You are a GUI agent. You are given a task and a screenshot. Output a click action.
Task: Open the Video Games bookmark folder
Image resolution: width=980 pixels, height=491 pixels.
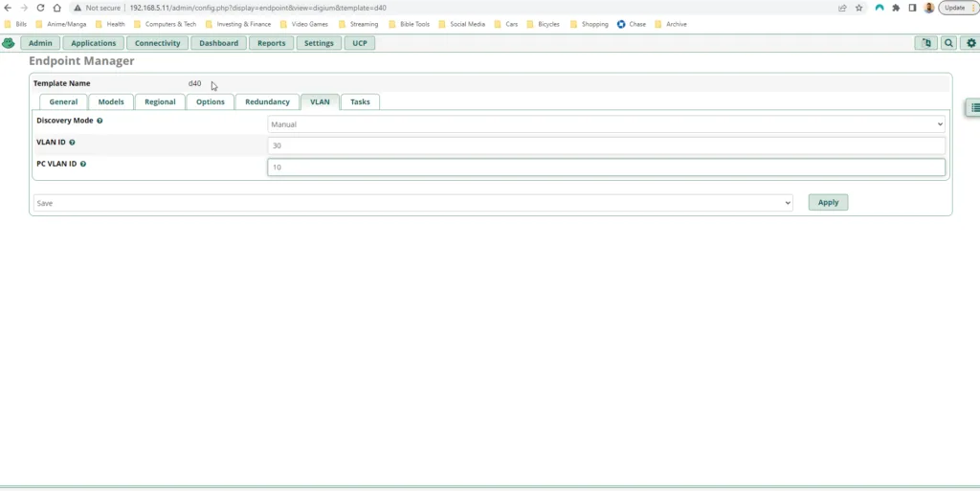304,24
